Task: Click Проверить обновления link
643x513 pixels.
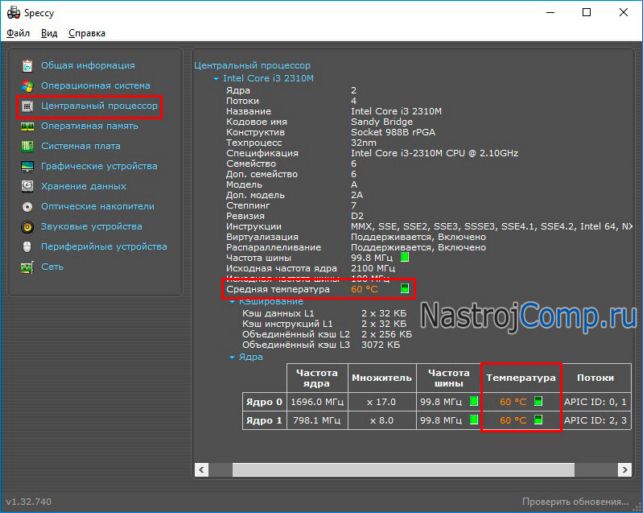Action: pyautogui.click(x=575, y=502)
